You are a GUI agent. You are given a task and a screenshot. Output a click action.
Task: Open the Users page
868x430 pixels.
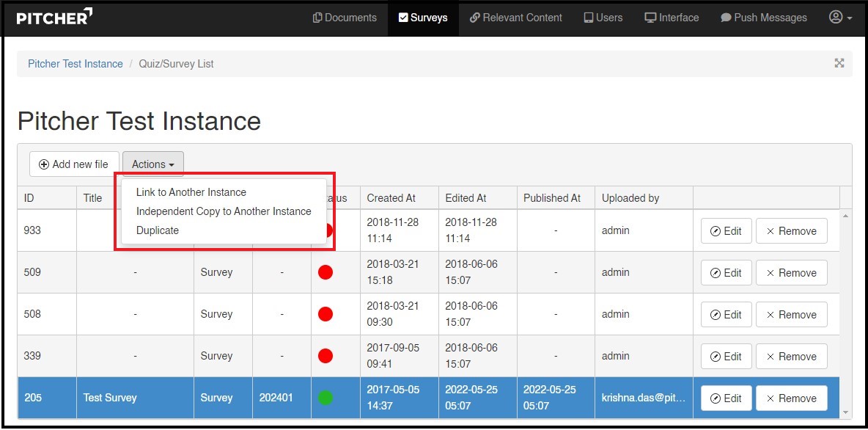click(603, 18)
